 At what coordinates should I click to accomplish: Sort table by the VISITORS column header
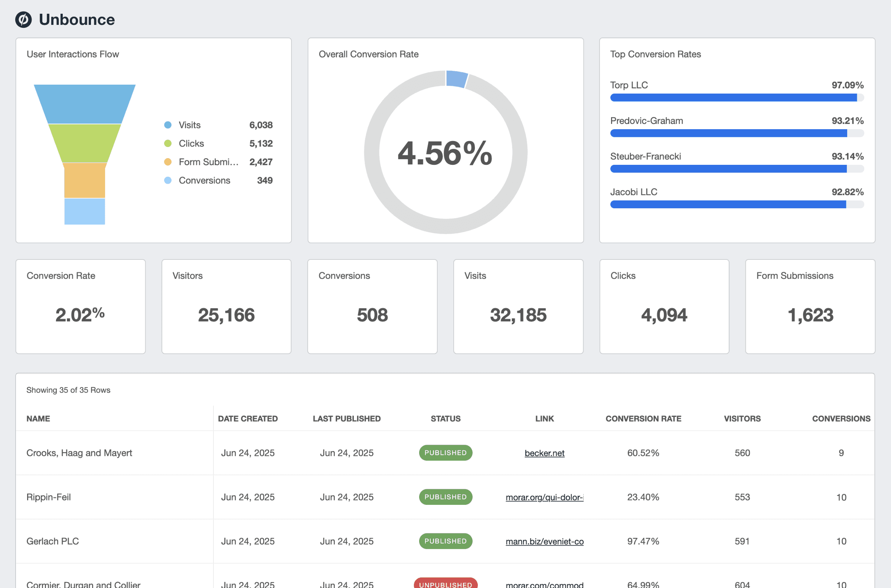click(741, 418)
